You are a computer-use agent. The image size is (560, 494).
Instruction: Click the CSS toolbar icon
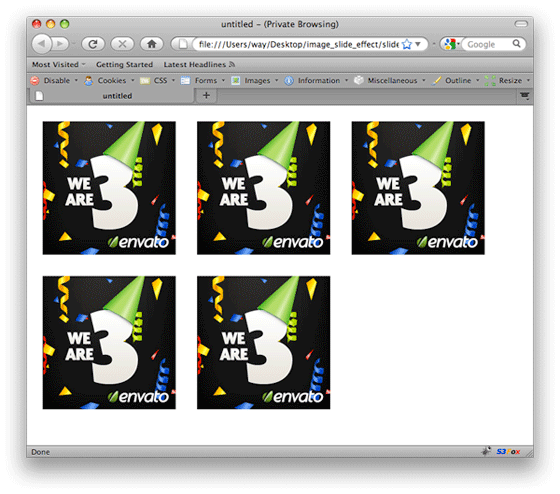coord(145,81)
